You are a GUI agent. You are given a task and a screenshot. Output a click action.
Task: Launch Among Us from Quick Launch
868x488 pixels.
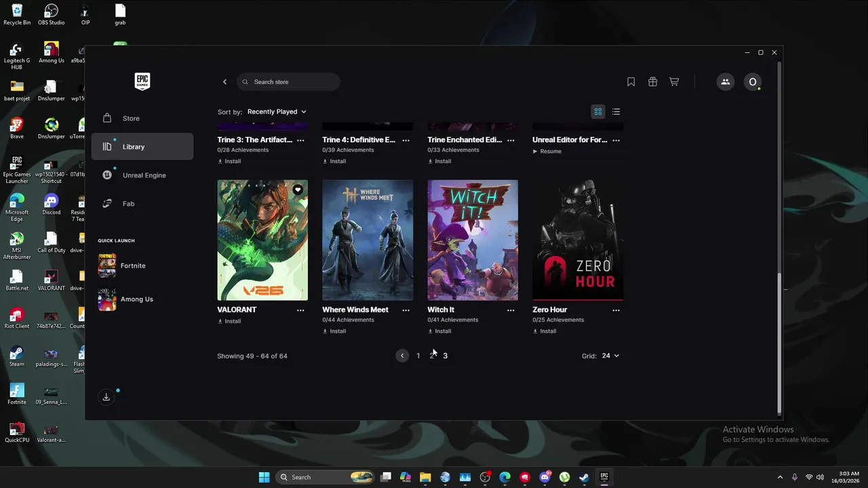coord(125,299)
